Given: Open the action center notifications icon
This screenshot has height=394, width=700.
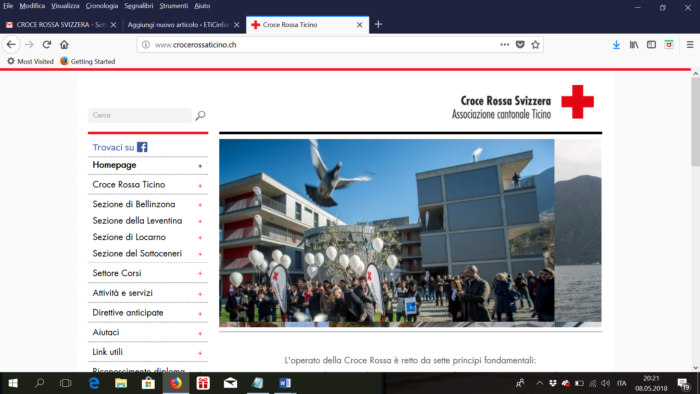Looking at the screenshot, I should (683, 383).
